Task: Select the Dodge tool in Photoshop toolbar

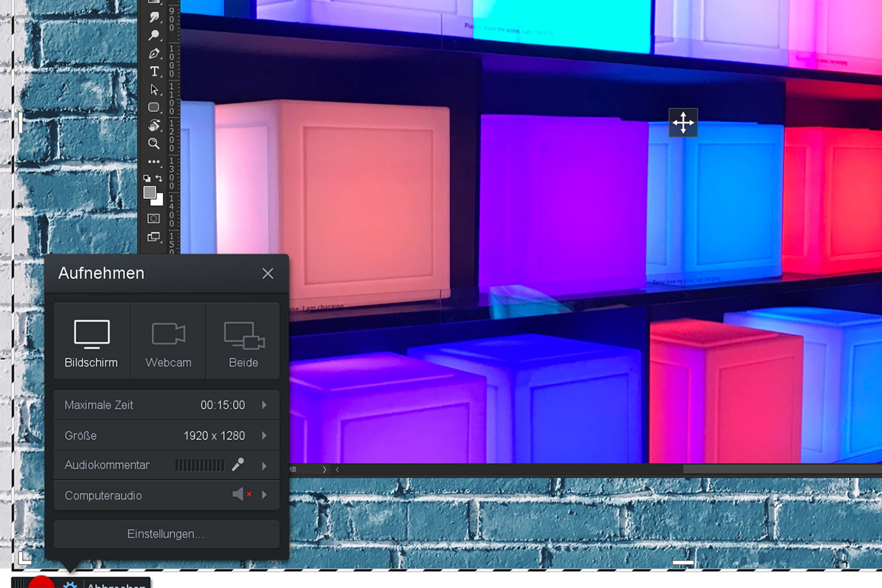Action: pos(154,35)
